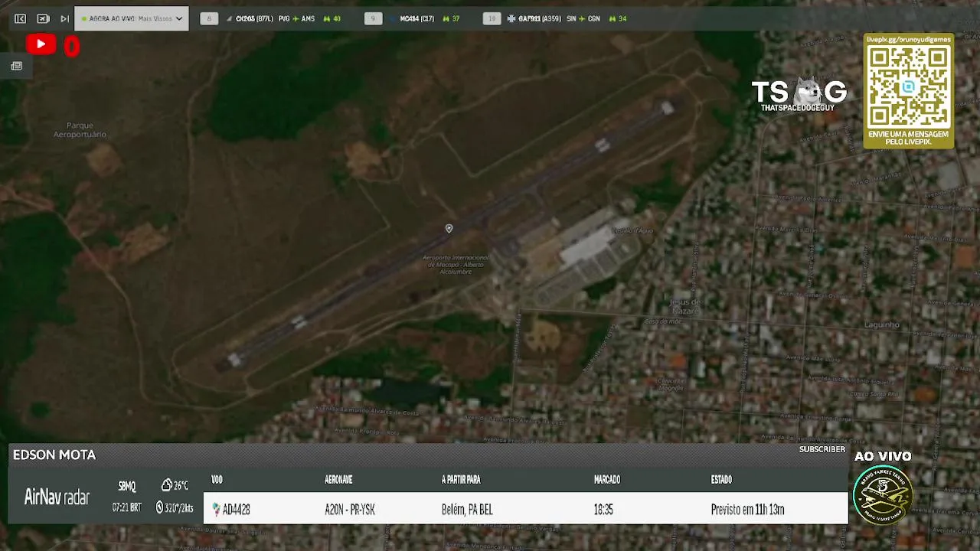Viewport: 980px width, 551px height.
Task: Click the EDSON MOTA subscriber name
Action: [x=54, y=455]
